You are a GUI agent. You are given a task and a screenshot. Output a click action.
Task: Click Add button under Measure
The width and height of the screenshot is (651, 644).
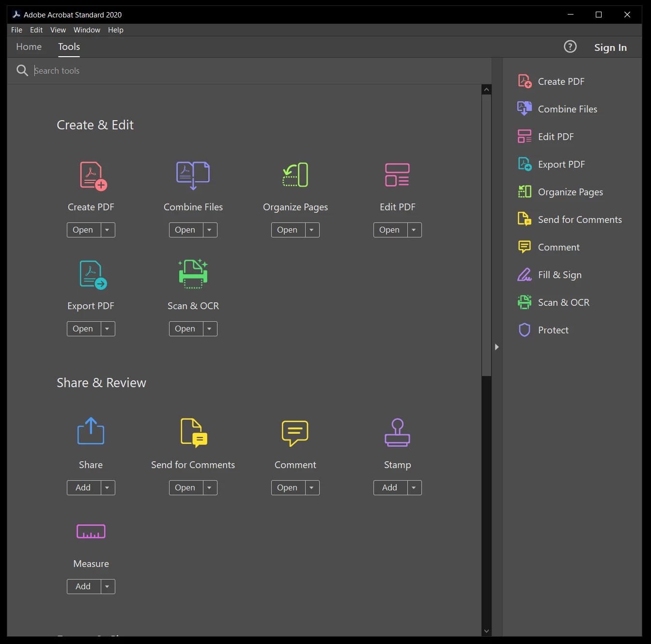point(84,587)
